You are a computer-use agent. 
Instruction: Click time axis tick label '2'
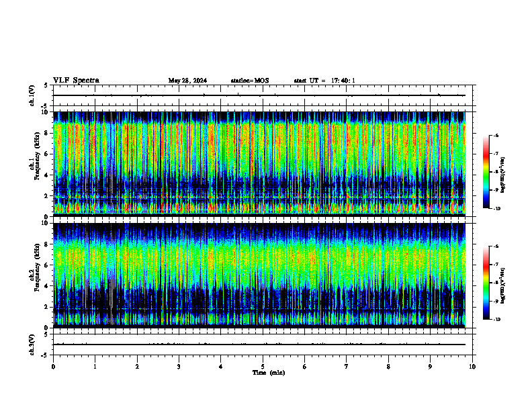[137, 367]
